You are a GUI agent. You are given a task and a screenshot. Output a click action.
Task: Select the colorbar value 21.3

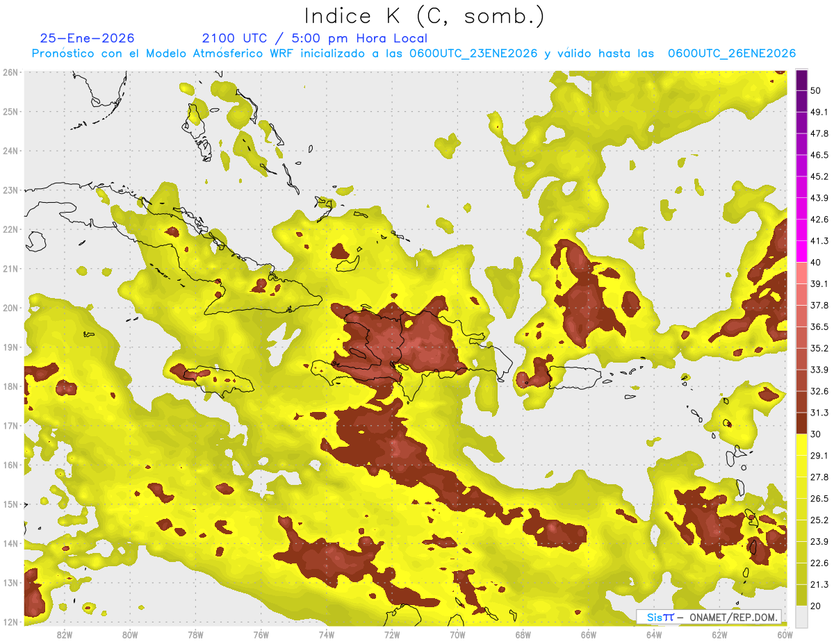tap(819, 584)
